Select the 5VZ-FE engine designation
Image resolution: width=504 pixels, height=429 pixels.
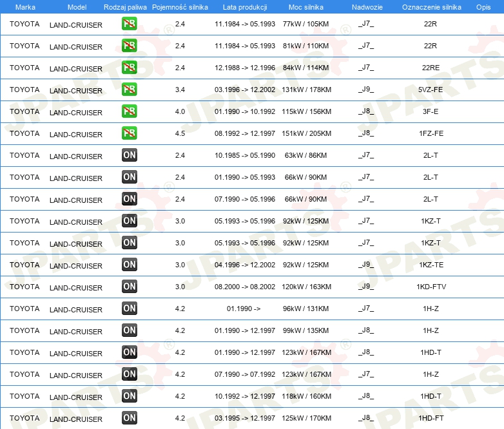(x=431, y=90)
